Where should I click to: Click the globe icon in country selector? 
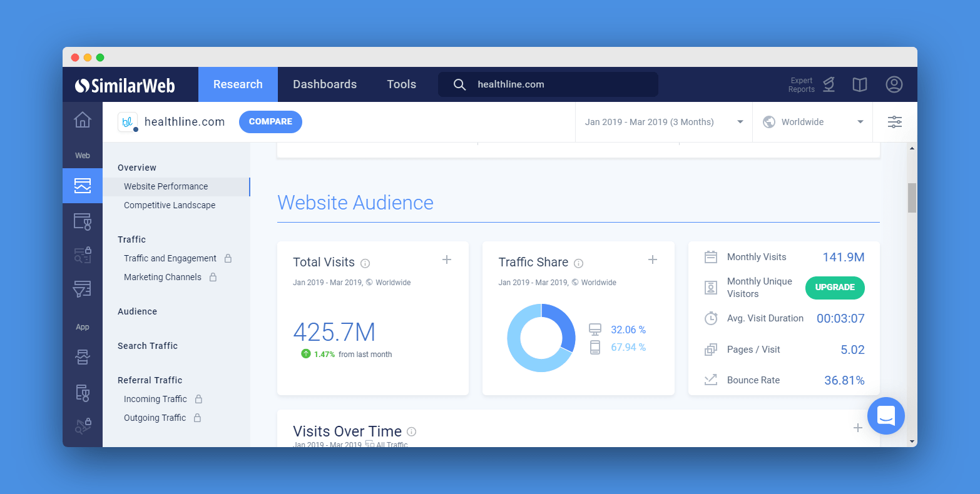point(769,122)
